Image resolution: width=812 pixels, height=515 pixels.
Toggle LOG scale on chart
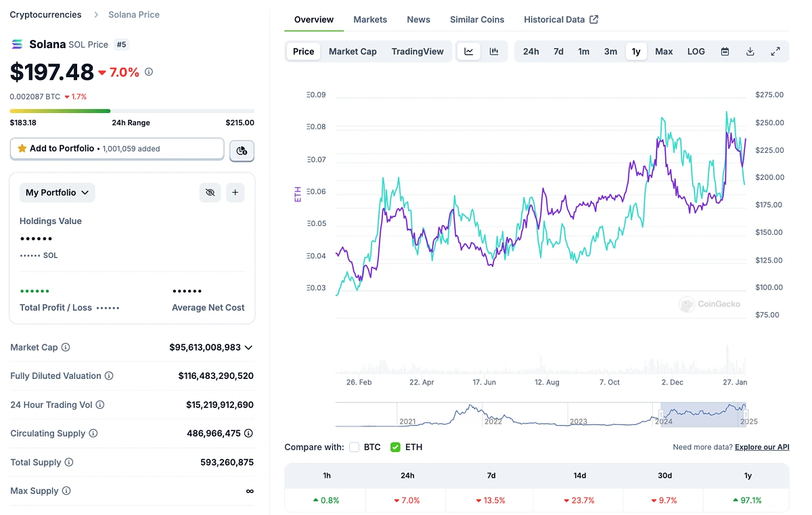696,51
